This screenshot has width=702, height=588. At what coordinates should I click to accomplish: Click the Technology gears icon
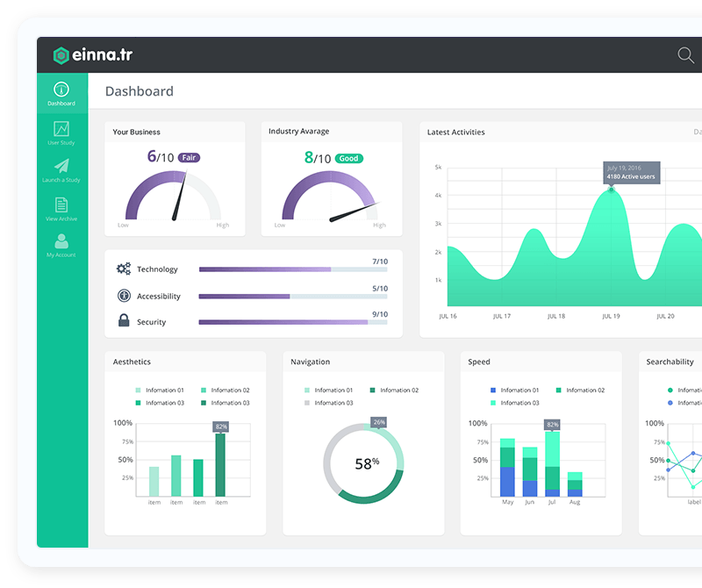pos(124,269)
